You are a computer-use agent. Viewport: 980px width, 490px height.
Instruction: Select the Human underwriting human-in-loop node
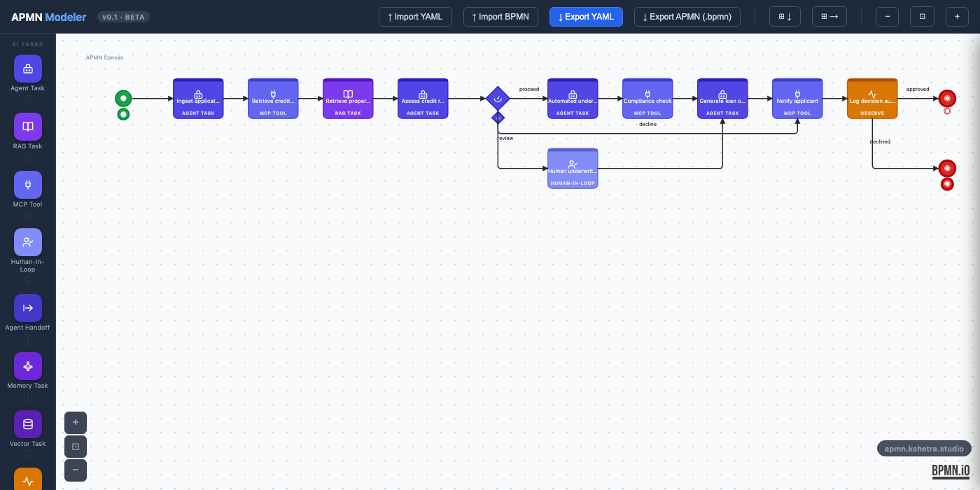point(573,169)
